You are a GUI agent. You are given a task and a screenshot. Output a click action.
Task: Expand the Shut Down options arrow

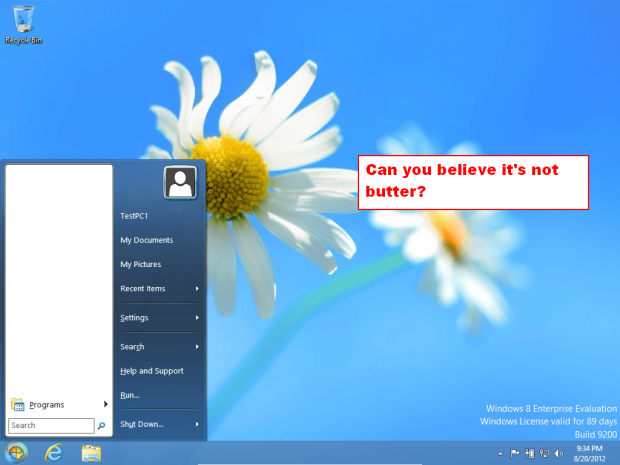[197, 424]
